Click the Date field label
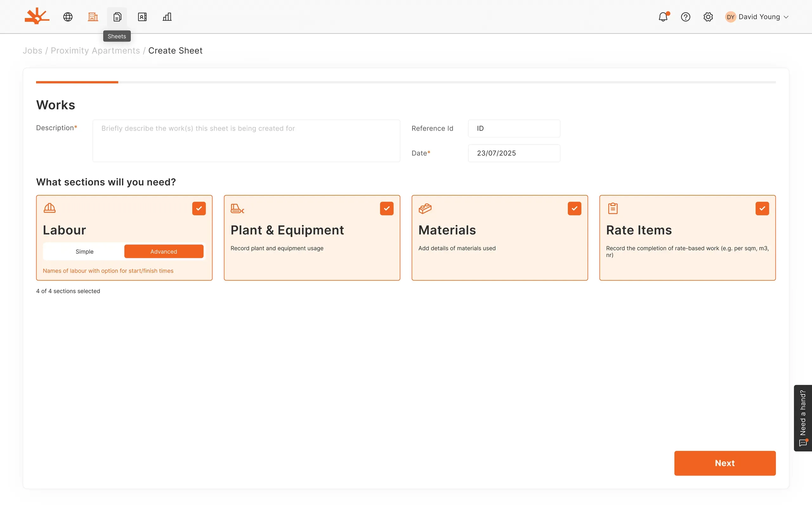The height and width of the screenshot is (532, 812). click(421, 153)
